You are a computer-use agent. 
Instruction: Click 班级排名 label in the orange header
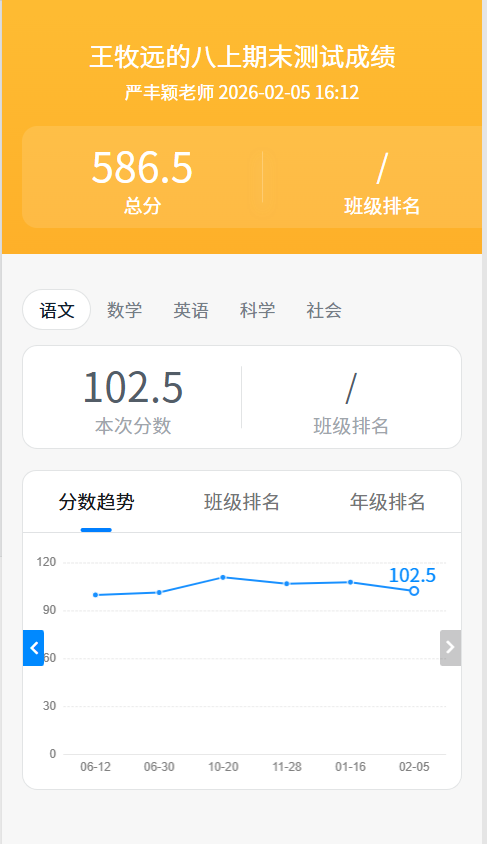click(382, 206)
